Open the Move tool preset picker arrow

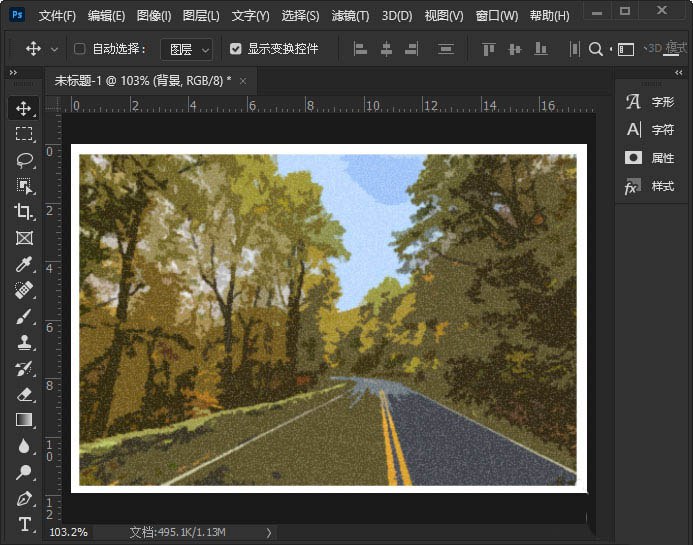click(x=54, y=49)
